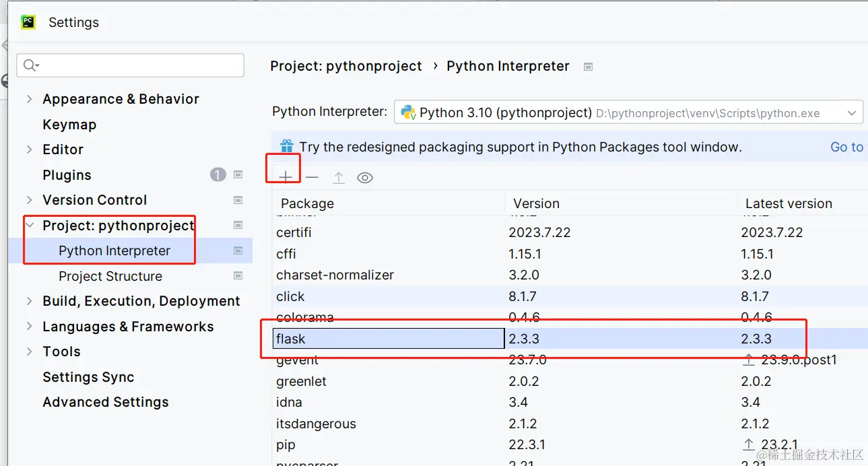Click upgrade arrow beside pip latest version
868x466 pixels.
pos(748,444)
